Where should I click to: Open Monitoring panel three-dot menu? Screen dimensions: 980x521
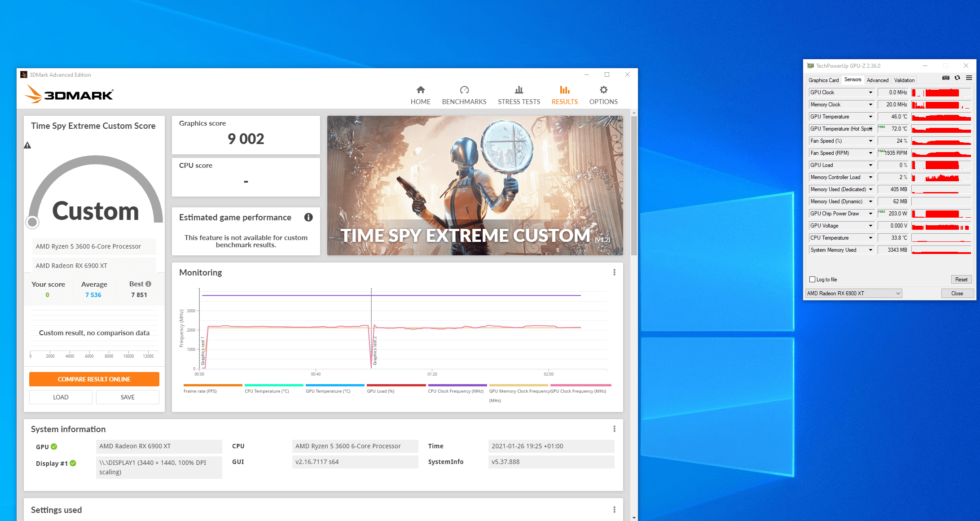point(614,272)
